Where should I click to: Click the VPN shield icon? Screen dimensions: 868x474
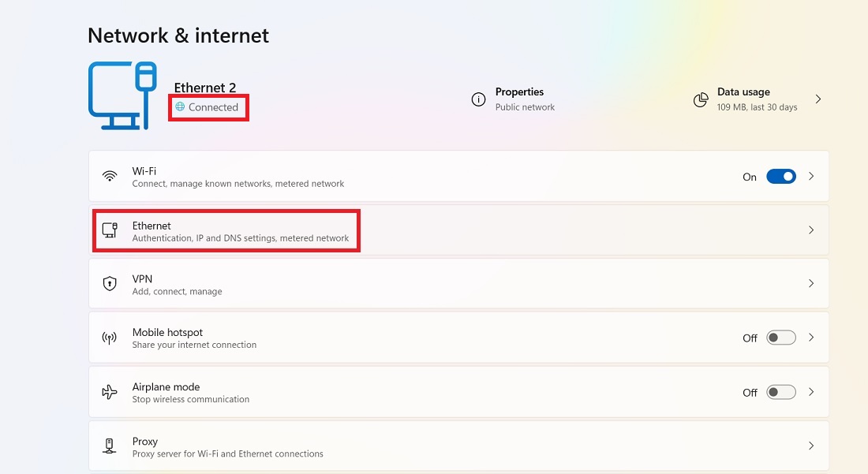(x=110, y=283)
